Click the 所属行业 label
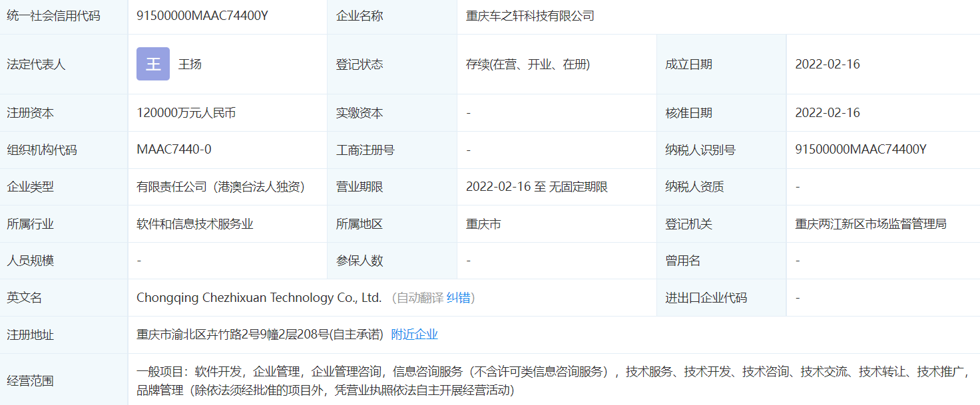 point(30,224)
